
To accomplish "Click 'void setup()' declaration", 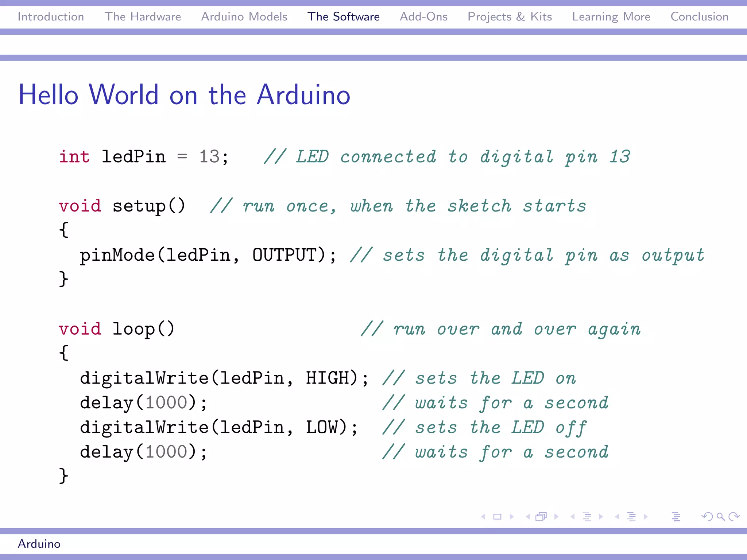I will pos(122,206).
